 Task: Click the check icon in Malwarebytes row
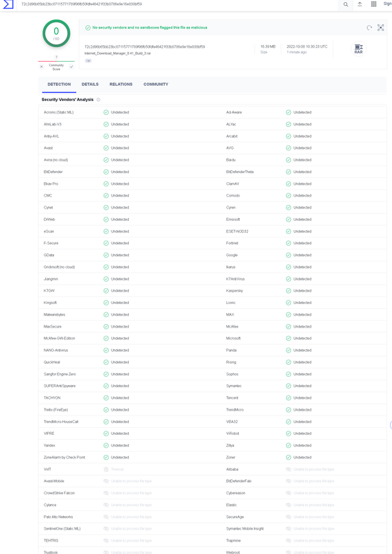[106, 314]
